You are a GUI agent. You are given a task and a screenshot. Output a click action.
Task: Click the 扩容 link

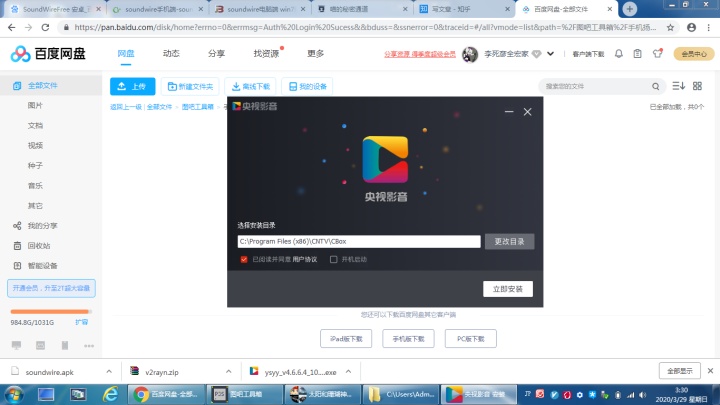point(82,322)
